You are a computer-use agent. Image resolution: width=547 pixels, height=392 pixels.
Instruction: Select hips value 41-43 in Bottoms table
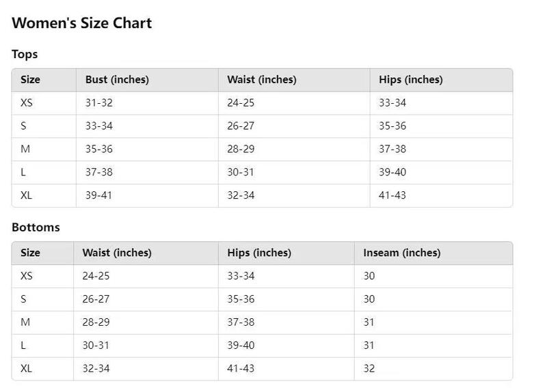(x=241, y=368)
